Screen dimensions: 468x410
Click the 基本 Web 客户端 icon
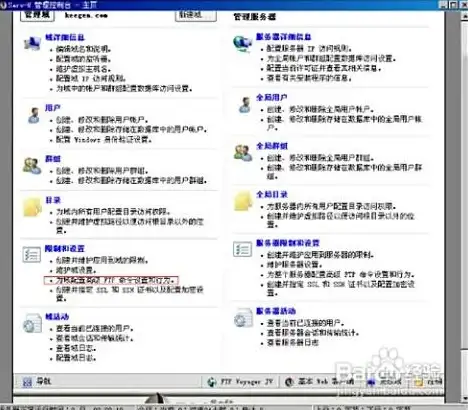(289, 382)
